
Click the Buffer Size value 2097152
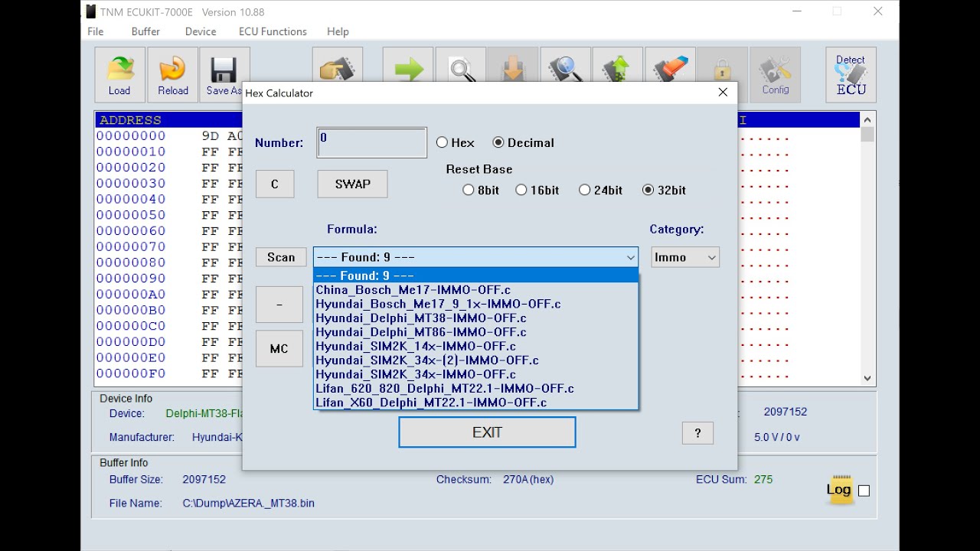point(204,479)
